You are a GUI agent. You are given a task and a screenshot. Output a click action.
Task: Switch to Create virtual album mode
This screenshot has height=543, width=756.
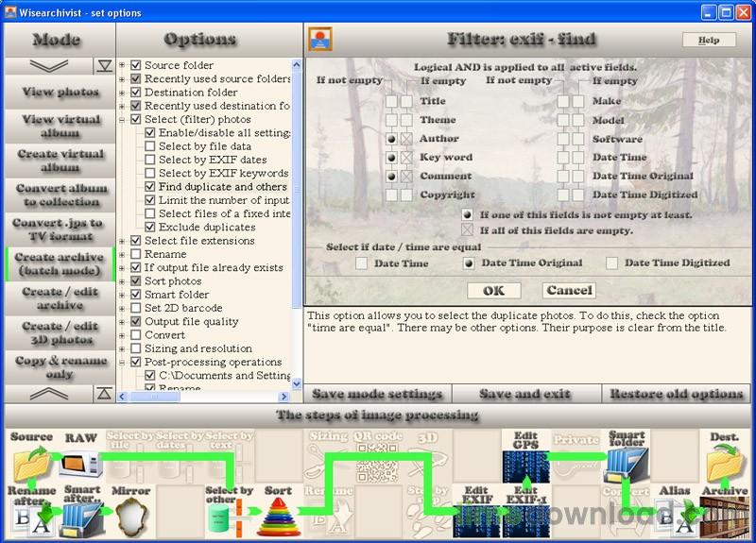click(60, 161)
